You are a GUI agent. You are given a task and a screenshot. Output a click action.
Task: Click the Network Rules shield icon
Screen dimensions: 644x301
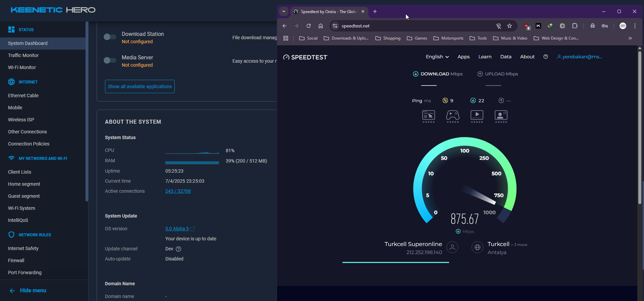11,234
